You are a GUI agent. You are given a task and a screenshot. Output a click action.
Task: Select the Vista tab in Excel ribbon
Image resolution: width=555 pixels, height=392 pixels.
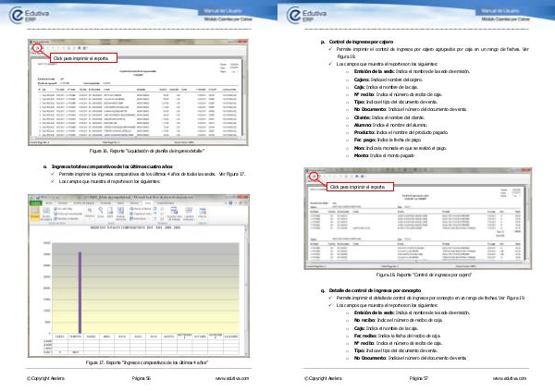(x=149, y=202)
